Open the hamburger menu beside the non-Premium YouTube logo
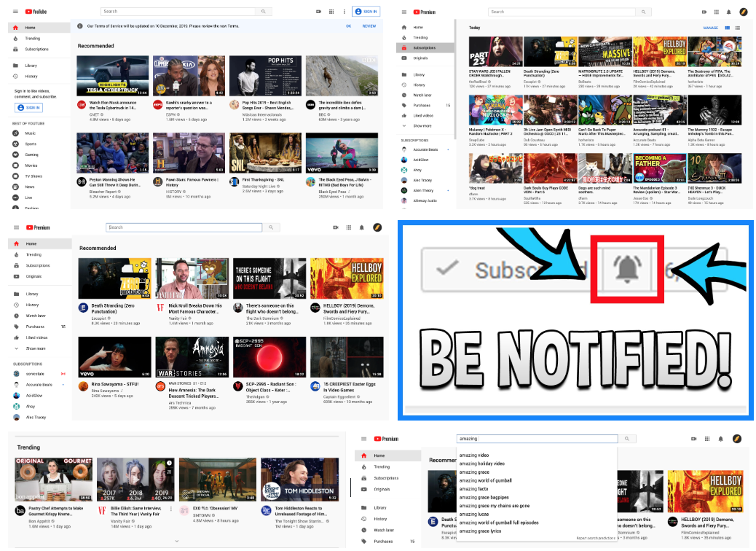 (15, 12)
